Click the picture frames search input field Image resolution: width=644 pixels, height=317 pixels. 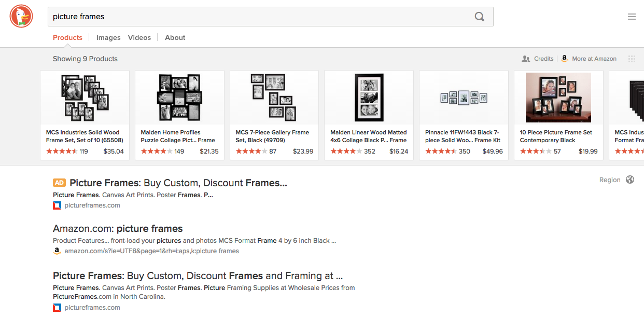tap(259, 17)
